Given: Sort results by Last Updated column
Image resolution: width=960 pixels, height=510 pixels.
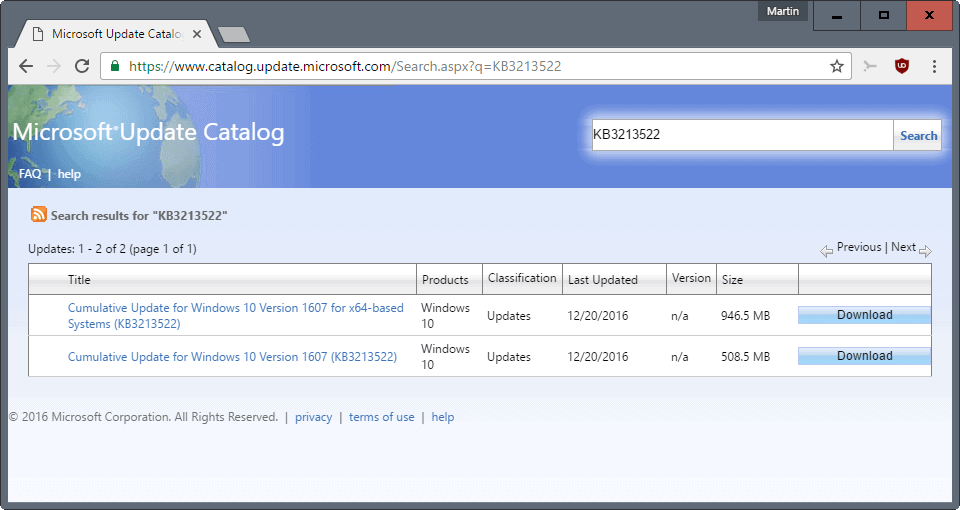Looking at the screenshot, I should pyautogui.click(x=602, y=280).
